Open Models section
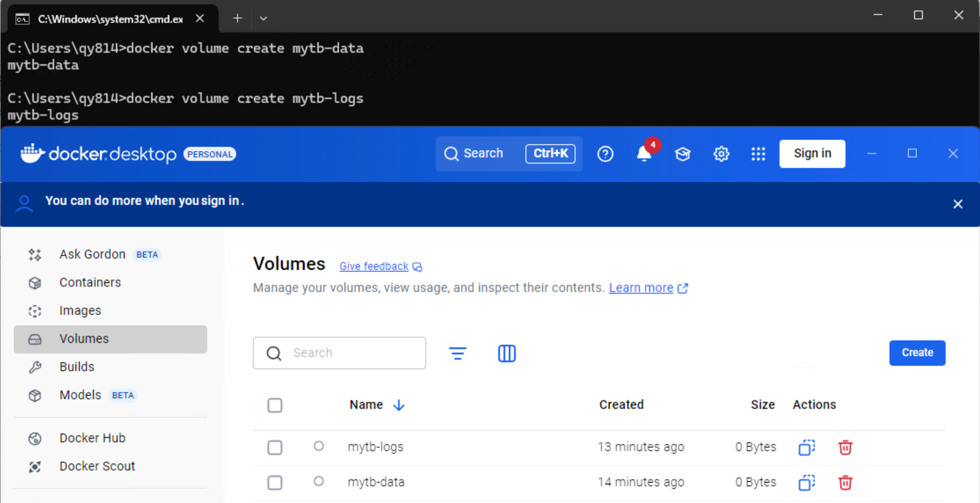980x503 pixels. tap(110, 395)
